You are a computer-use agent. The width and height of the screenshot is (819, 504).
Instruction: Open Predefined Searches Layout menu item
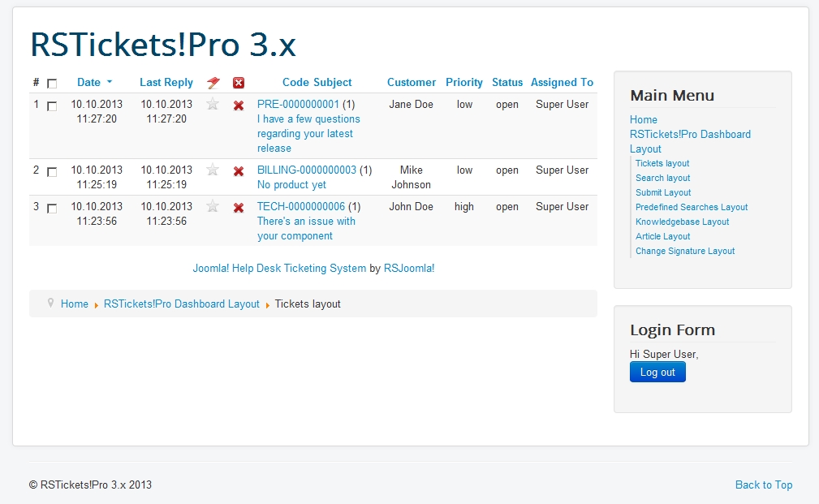coord(692,207)
